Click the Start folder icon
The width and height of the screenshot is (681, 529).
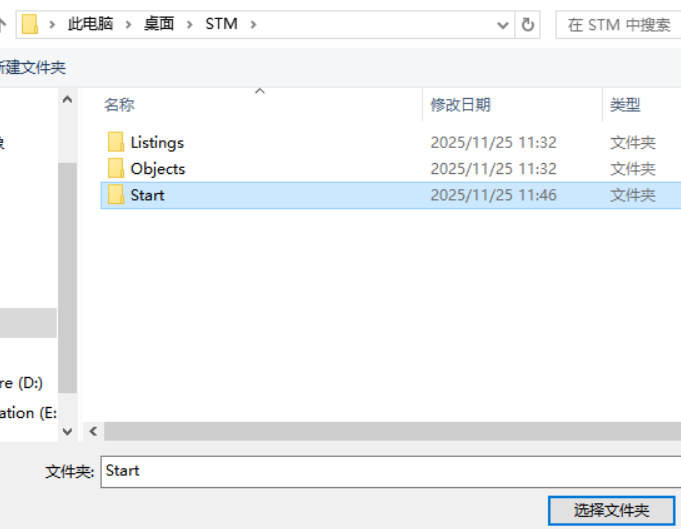point(116,195)
